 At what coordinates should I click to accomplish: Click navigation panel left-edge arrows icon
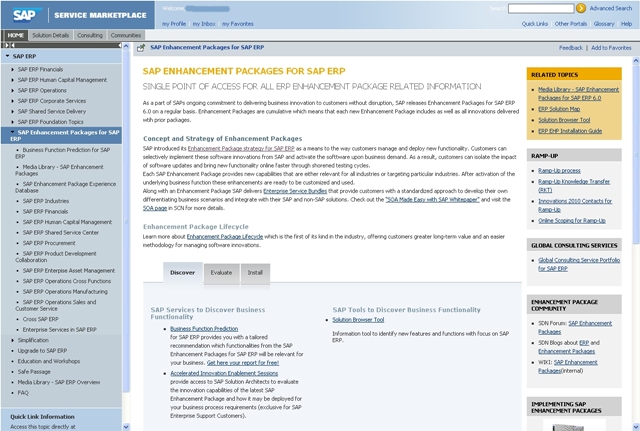tap(4, 46)
